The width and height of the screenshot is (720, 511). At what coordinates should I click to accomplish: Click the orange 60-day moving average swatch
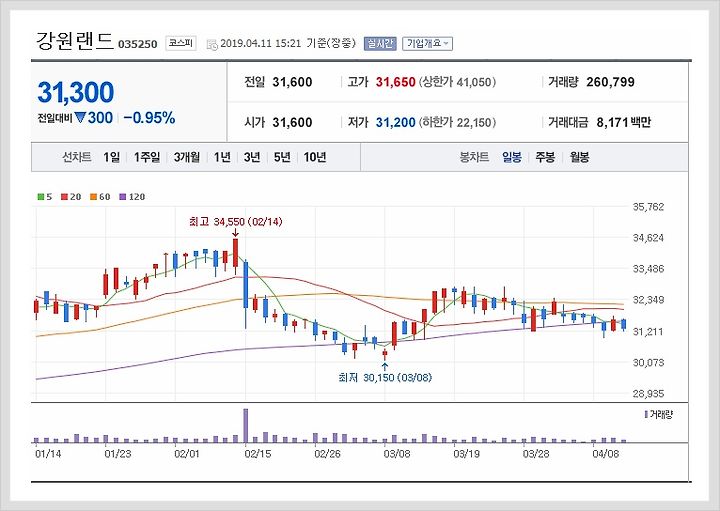pos(93,197)
